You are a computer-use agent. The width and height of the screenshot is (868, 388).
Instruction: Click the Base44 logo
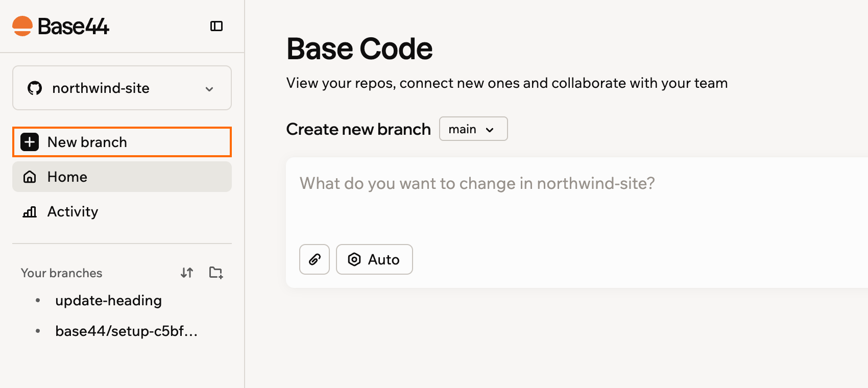pos(61,26)
